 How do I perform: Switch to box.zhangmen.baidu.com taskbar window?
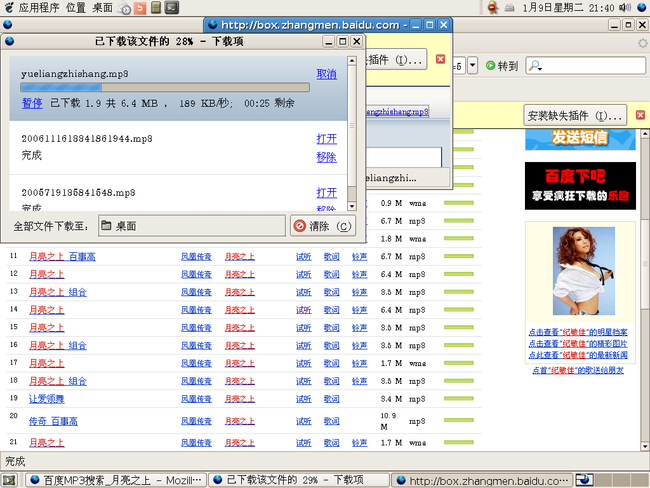[x=482, y=480]
